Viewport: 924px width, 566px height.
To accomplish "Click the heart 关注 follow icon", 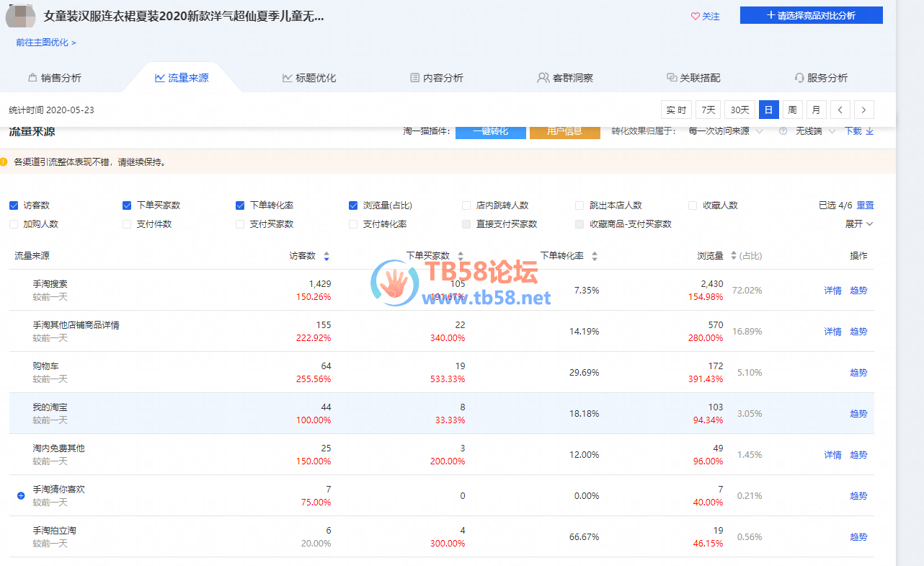I will (x=696, y=16).
